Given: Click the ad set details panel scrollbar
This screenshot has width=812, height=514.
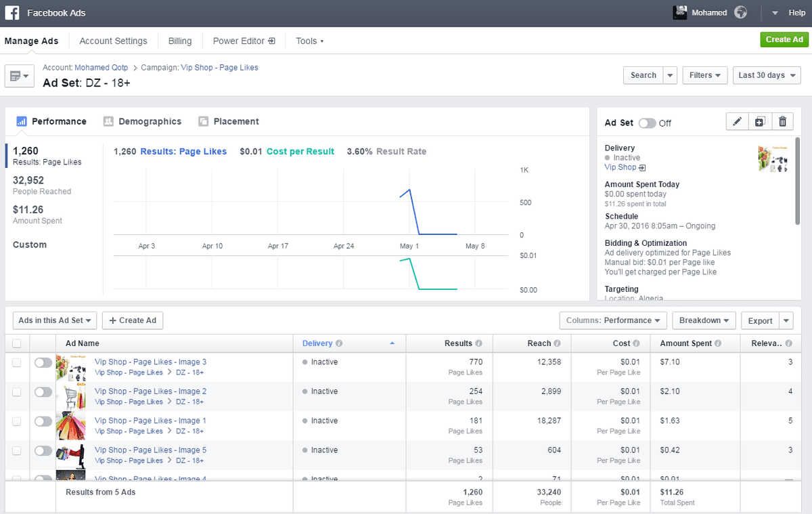Looking at the screenshot, I should coord(798,179).
